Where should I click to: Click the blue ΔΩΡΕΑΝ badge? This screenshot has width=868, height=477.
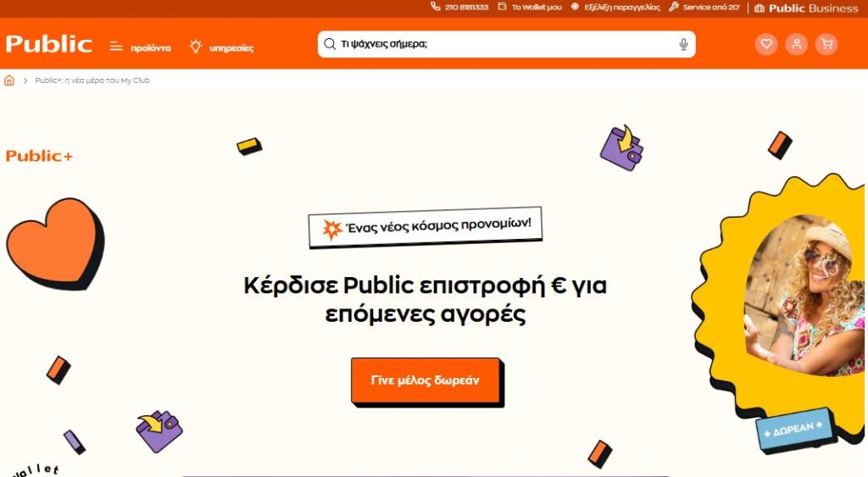(x=795, y=430)
